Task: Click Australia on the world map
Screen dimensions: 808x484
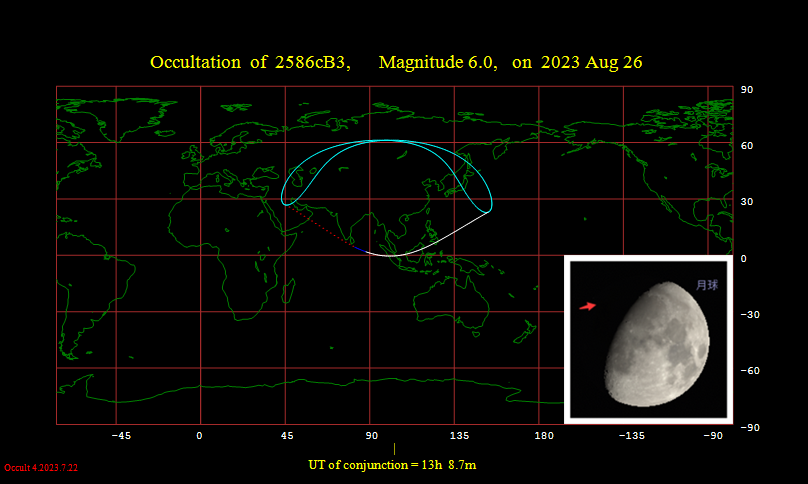Action: tap(451, 304)
